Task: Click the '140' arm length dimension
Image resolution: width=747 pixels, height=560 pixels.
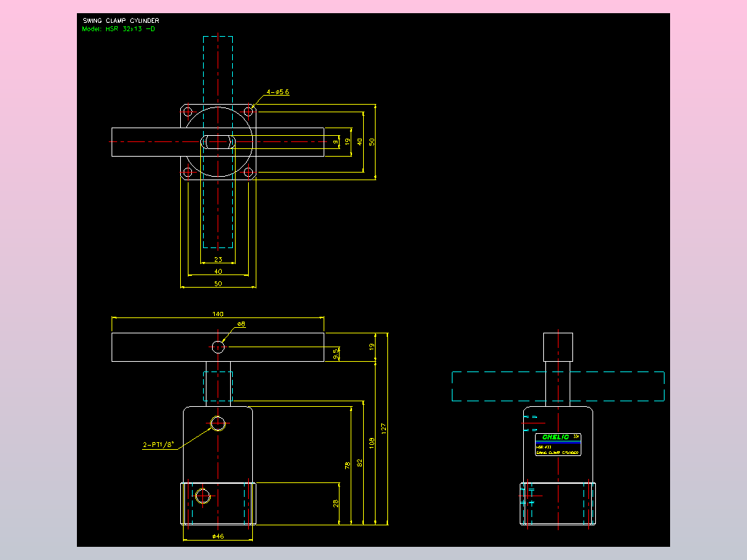Action: [218, 314]
